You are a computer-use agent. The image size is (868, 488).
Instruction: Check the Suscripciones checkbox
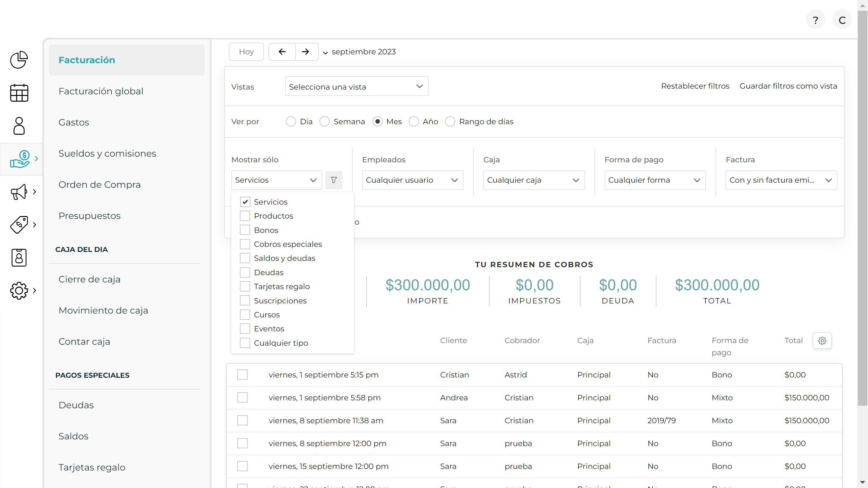point(245,300)
